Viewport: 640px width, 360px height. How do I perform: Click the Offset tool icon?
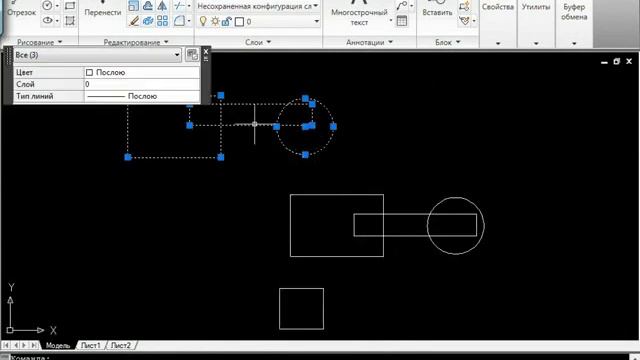click(x=148, y=6)
